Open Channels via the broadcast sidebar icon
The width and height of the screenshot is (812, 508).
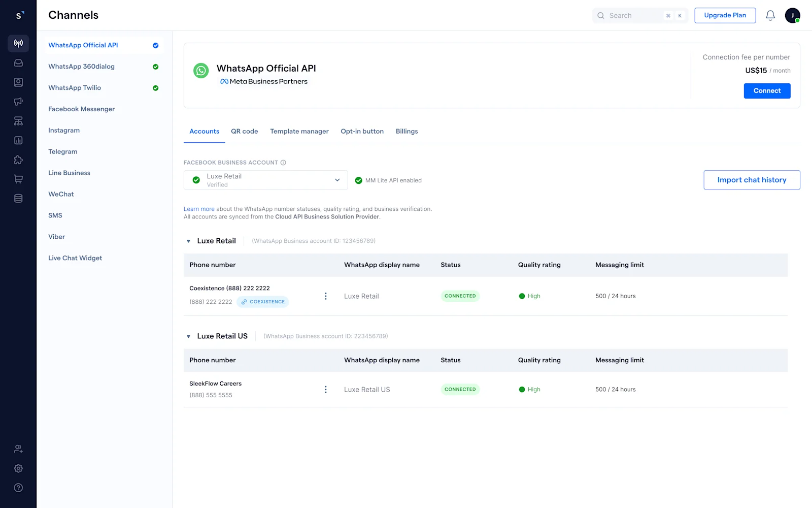18,43
